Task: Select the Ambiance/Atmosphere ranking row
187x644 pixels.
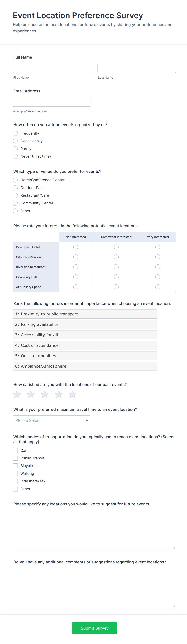Action: [x=85, y=366]
